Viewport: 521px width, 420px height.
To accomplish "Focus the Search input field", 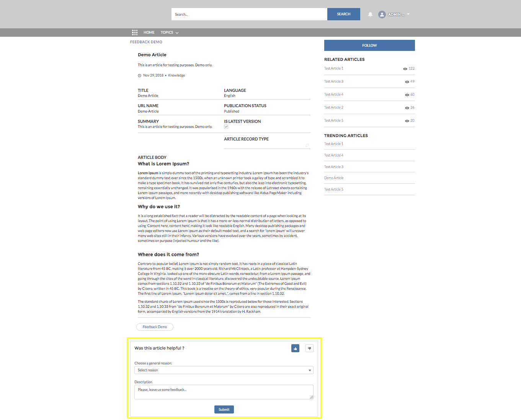I will point(249,15).
